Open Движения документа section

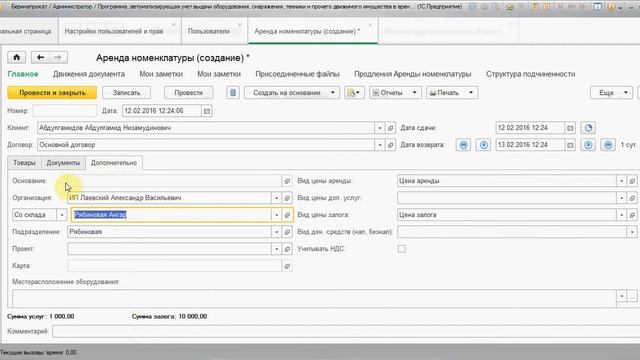click(89, 74)
